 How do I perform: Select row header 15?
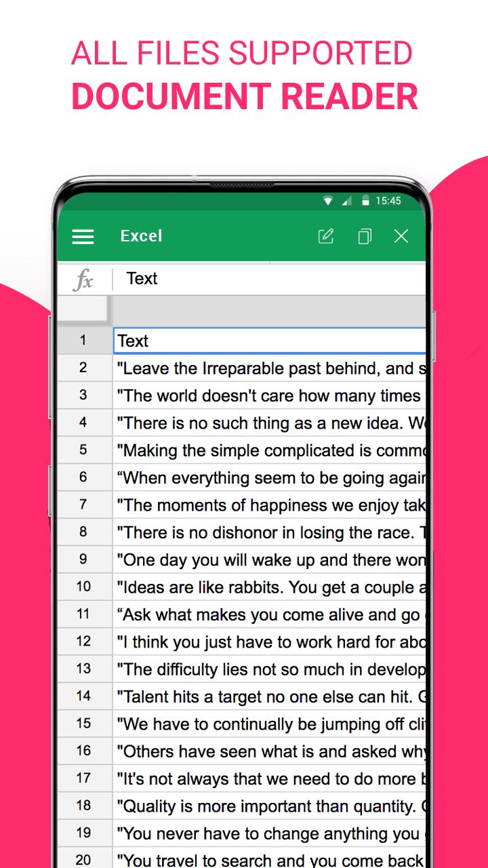coord(84,724)
